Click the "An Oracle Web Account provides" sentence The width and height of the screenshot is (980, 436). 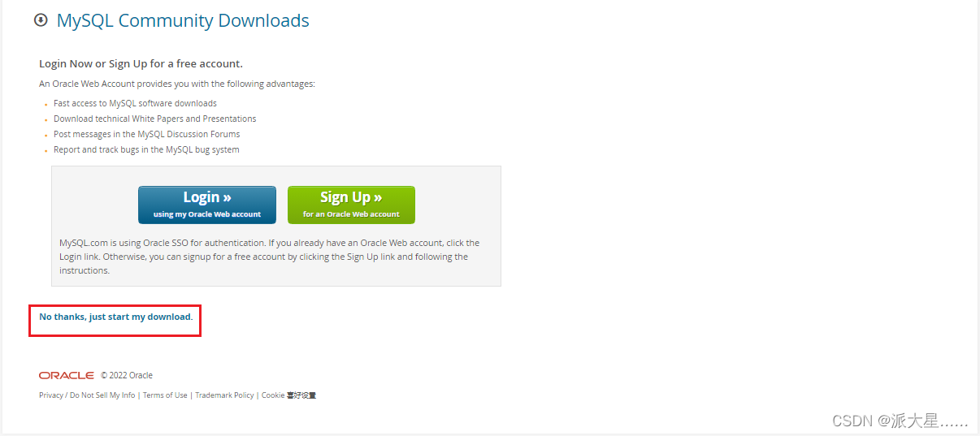tap(176, 84)
